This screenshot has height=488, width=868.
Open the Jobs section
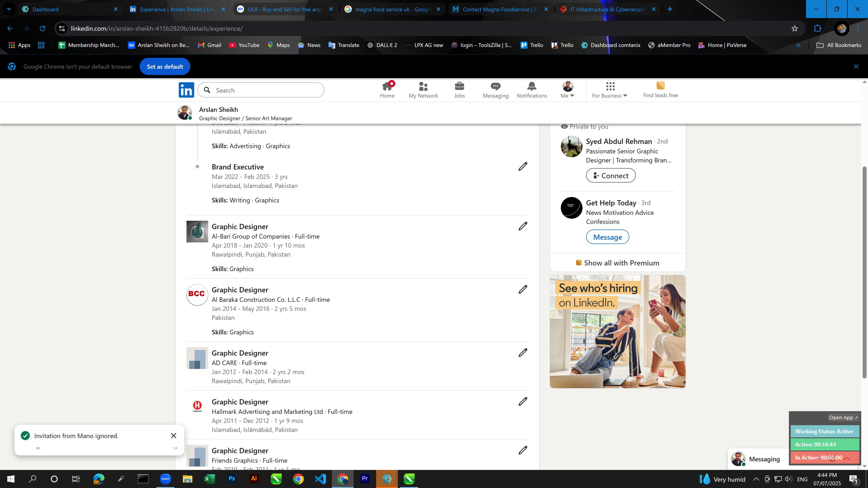(459, 90)
